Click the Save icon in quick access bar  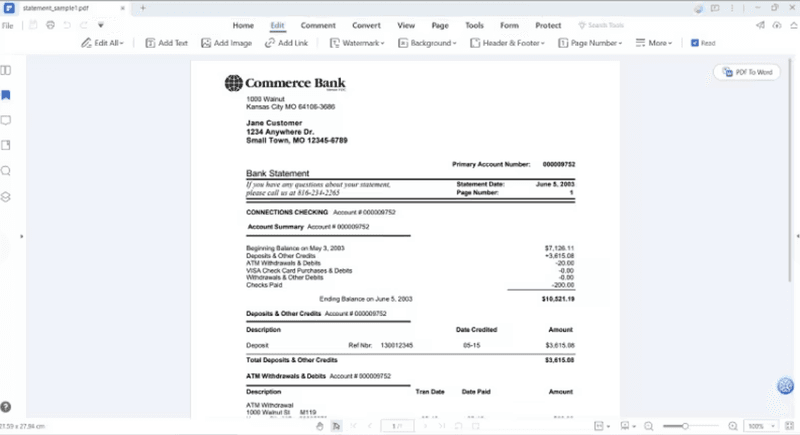pyautogui.click(x=33, y=25)
